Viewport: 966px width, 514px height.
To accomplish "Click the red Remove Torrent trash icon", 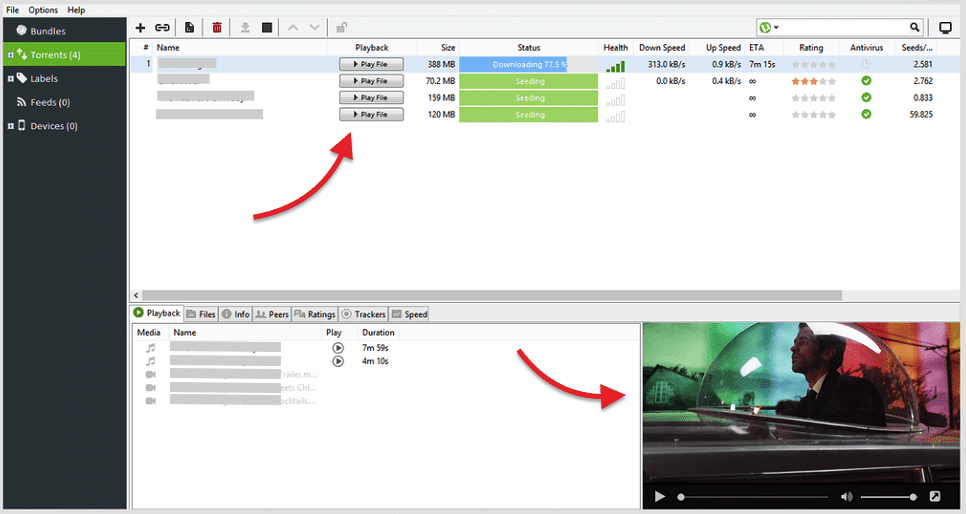I will pos(217,28).
